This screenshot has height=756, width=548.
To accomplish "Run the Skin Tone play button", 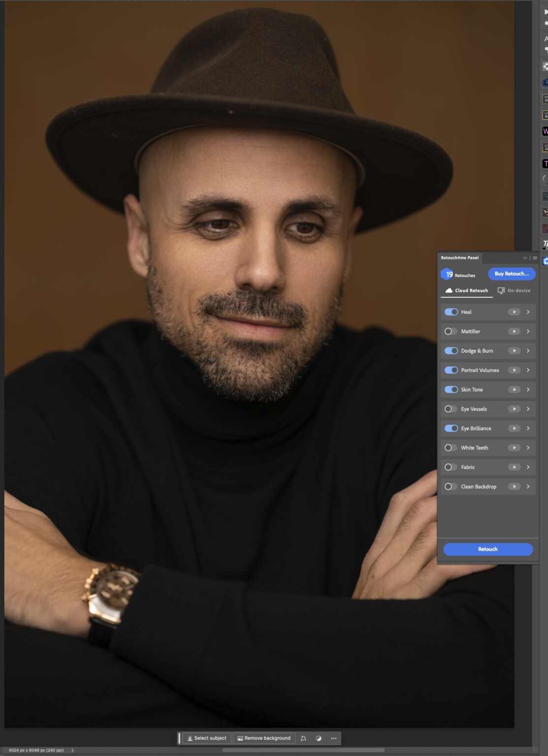I will pyautogui.click(x=514, y=389).
